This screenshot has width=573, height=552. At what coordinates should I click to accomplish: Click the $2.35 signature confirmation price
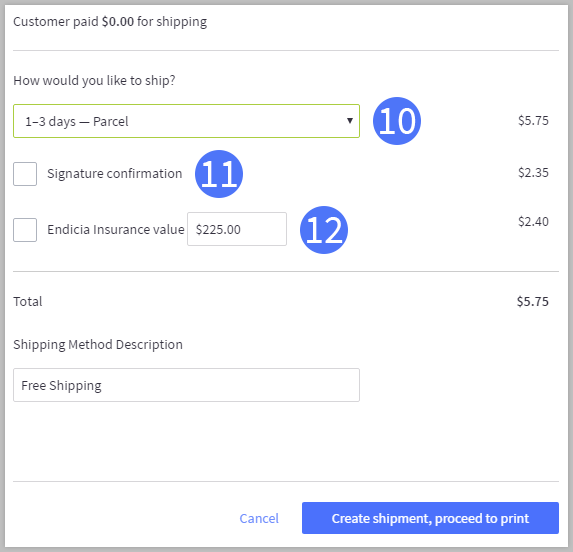(533, 172)
